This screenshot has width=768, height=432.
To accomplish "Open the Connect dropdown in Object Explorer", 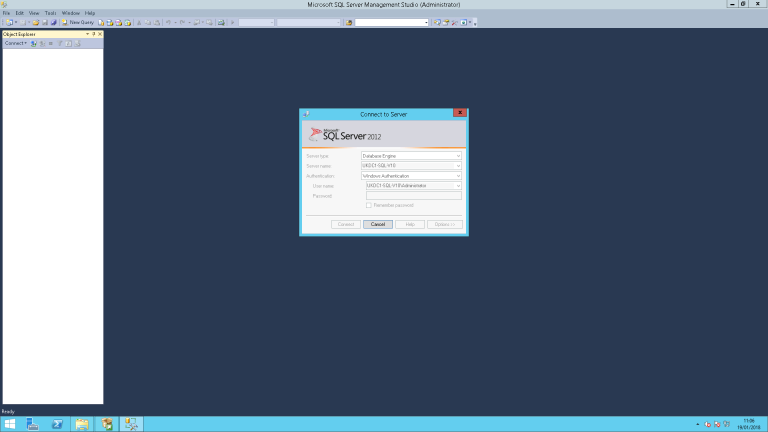I will (x=16, y=44).
